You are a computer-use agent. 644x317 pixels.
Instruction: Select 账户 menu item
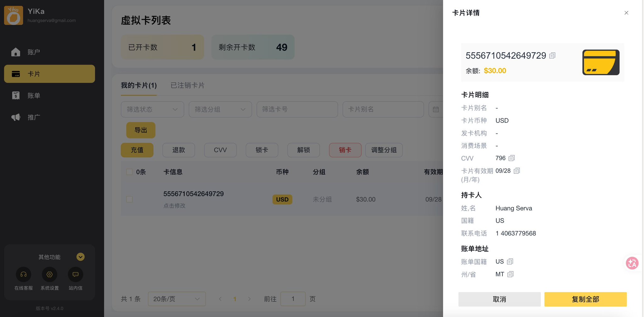(x=49, y=52)
